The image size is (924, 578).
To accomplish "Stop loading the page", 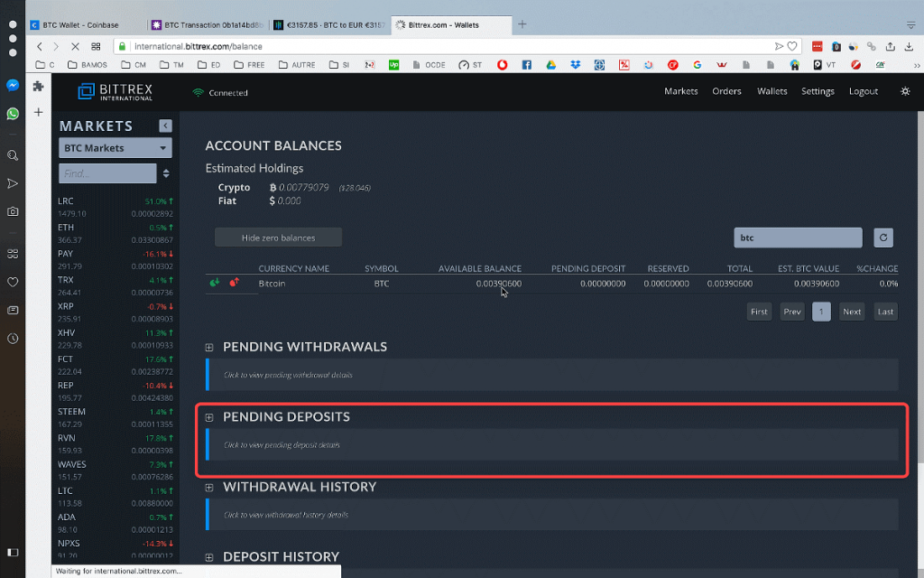I will (75, 46).
